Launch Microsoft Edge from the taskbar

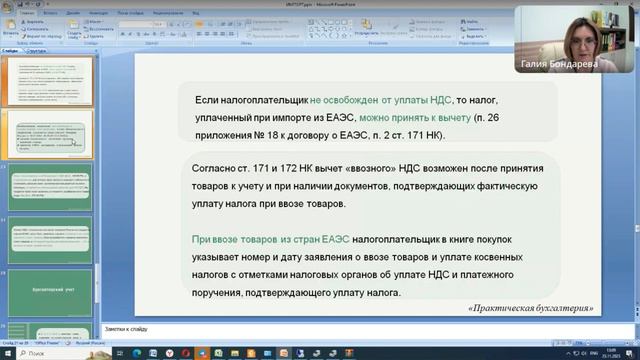click(136, 353)
